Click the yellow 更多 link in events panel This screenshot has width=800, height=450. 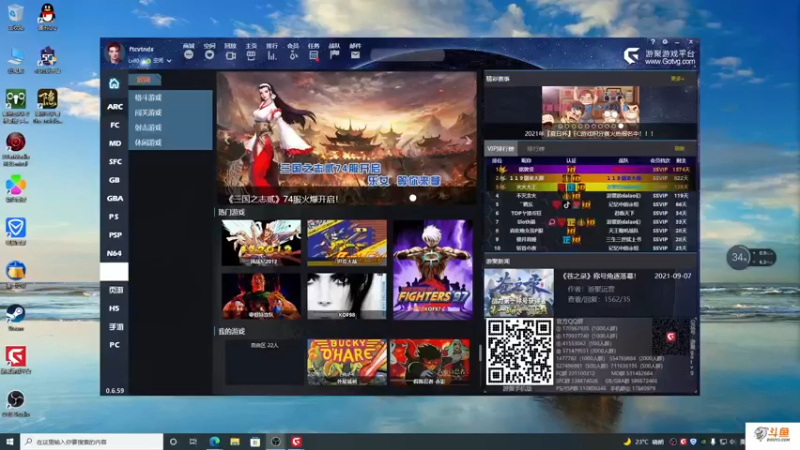point(677,79)
